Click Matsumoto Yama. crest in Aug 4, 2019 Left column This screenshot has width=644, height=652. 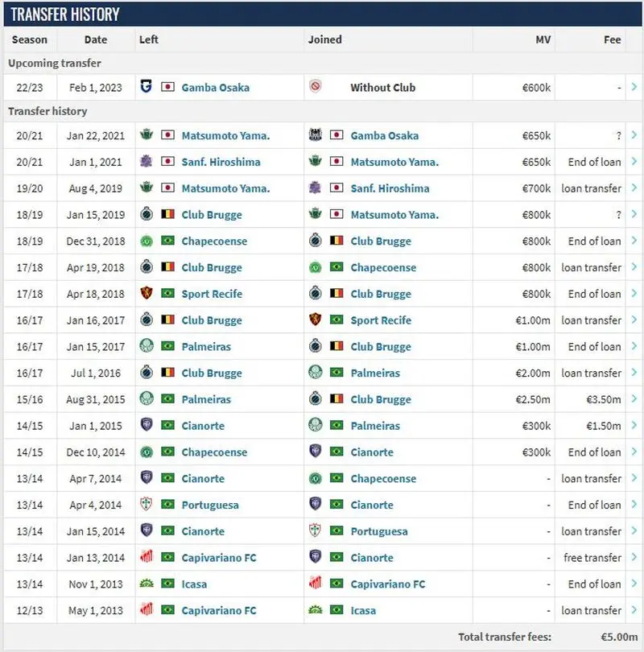146,188
